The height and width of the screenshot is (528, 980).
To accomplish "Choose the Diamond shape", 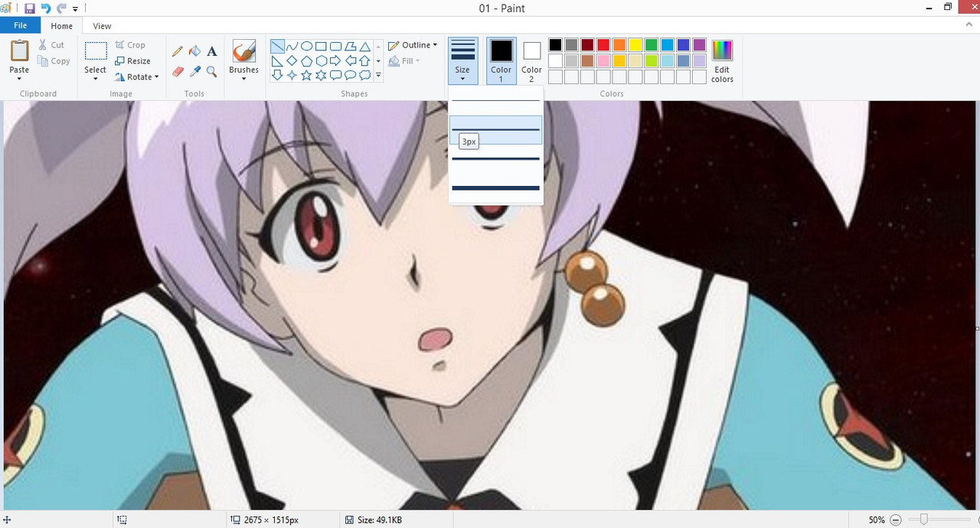I will point(292,60).
